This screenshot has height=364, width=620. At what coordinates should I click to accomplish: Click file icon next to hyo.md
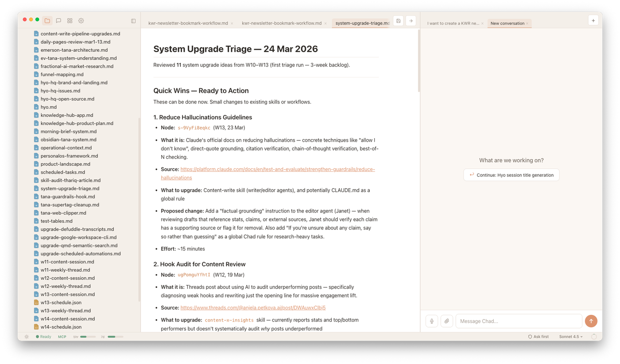tap(36, 107)
